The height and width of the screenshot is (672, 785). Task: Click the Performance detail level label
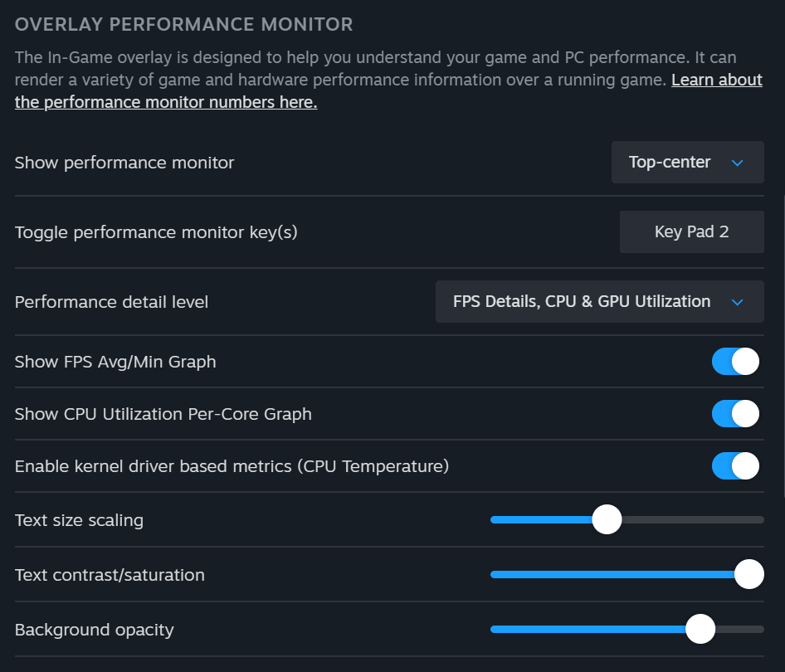click(111, 302)
